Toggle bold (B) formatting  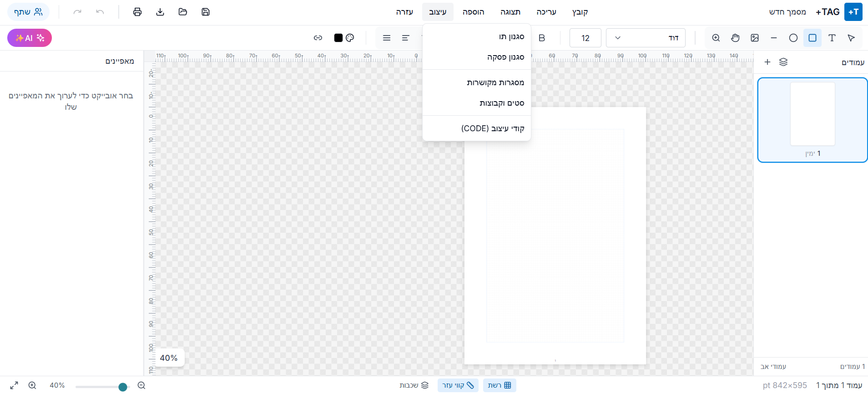pos(542,38)
